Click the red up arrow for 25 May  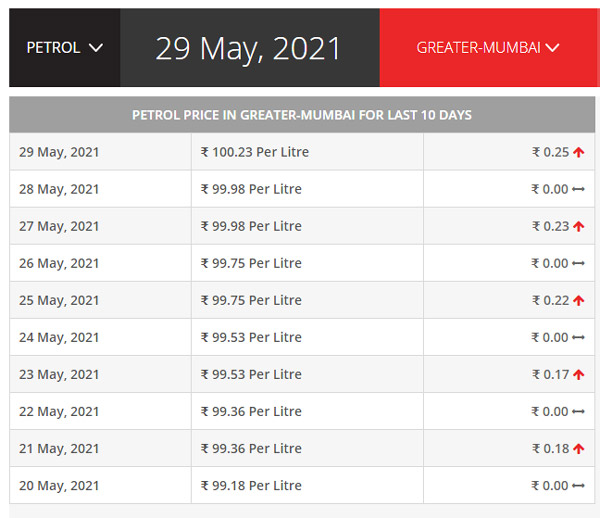click(x=579, y=301)
